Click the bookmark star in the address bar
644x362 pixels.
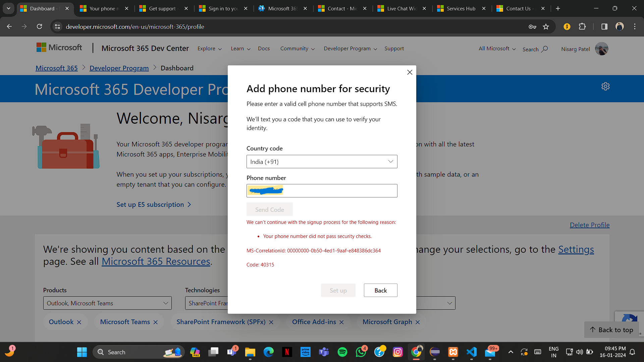[546, 26]
